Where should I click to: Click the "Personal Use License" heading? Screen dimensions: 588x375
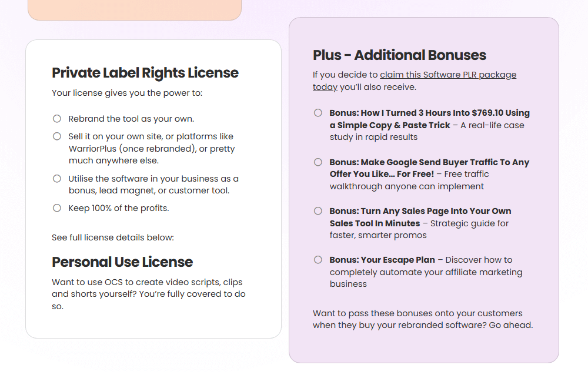point(122,262)
